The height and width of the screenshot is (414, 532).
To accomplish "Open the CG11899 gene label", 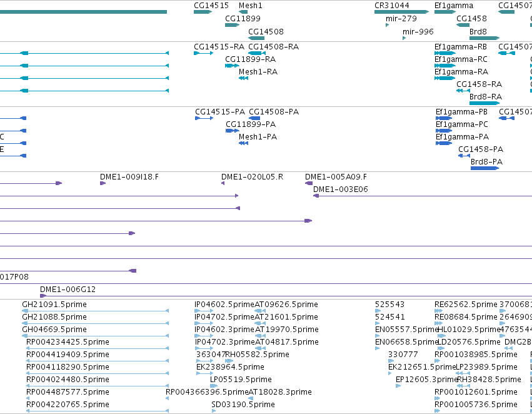I will point(243,18).
